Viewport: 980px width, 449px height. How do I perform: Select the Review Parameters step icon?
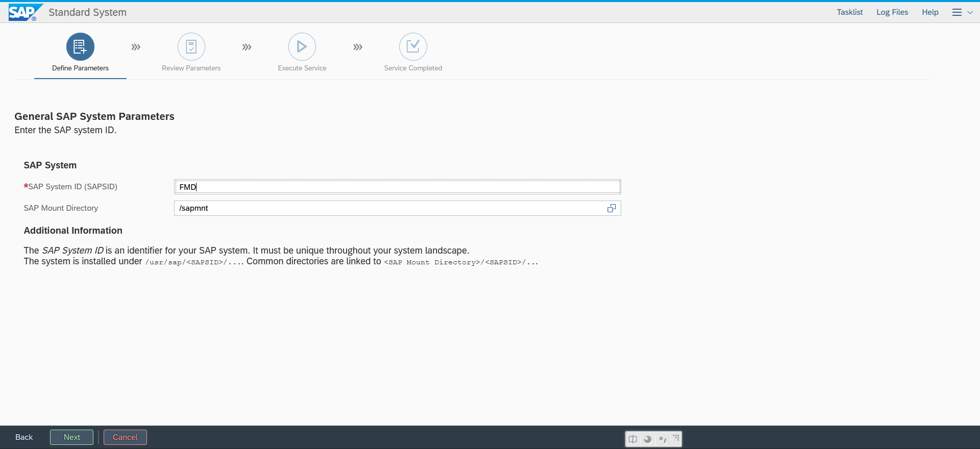(x=191, y=47)
